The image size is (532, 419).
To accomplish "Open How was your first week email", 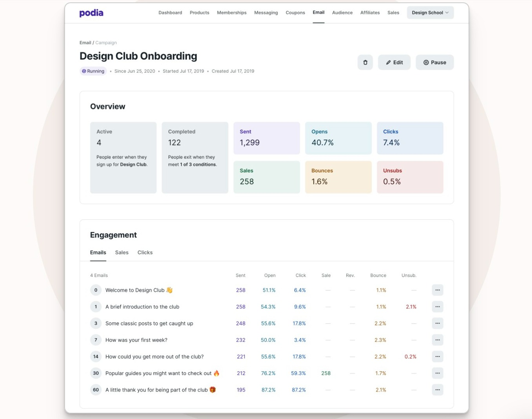I will (x=136, y=340).
